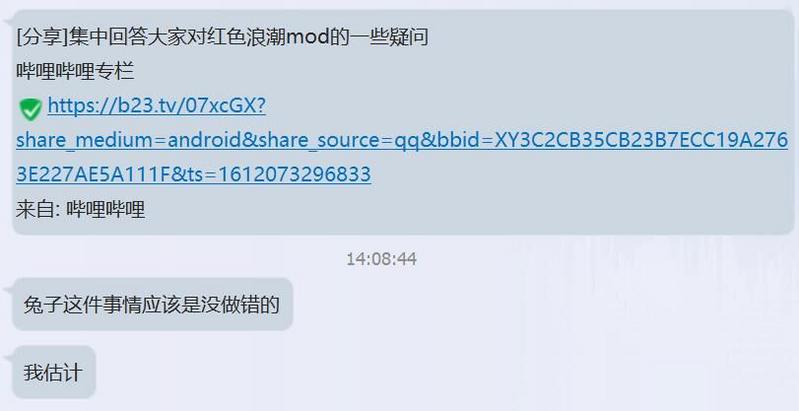Click the 来自: source label
This screenshot has height=411, width=799.
point(39,209)
